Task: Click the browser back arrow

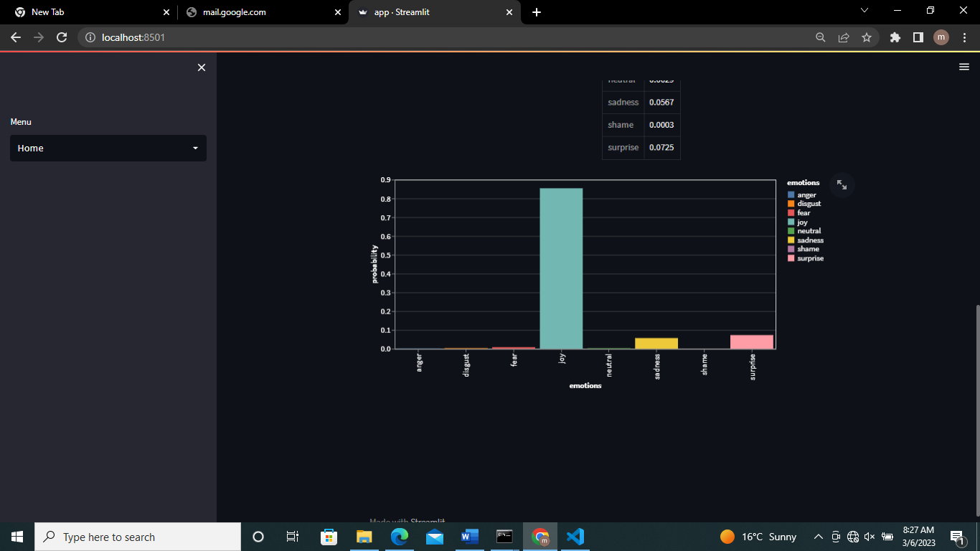Action: coord(16,37)
